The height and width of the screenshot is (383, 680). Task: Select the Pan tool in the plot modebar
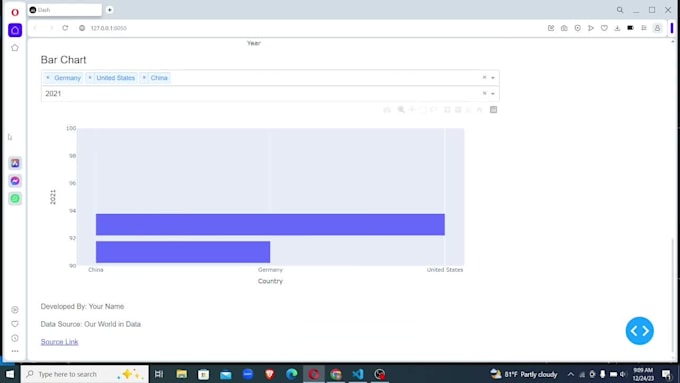412,110
